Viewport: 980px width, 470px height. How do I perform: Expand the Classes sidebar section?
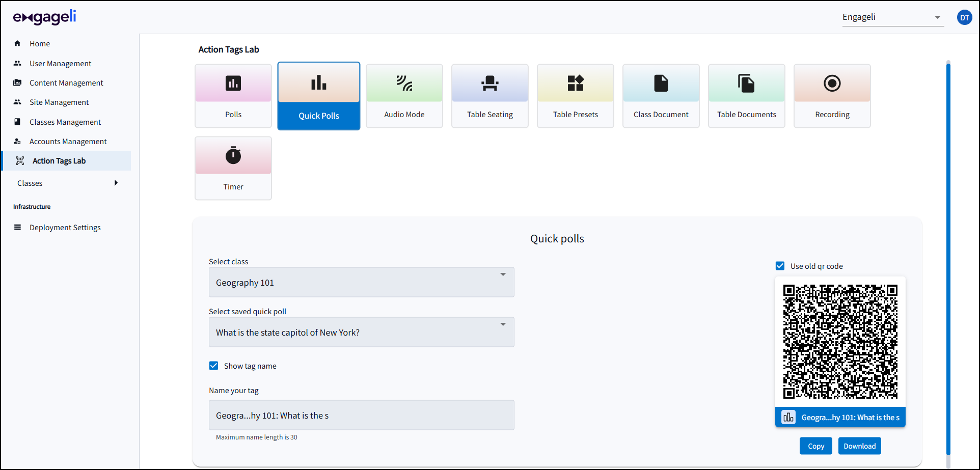tap(66, 183)
